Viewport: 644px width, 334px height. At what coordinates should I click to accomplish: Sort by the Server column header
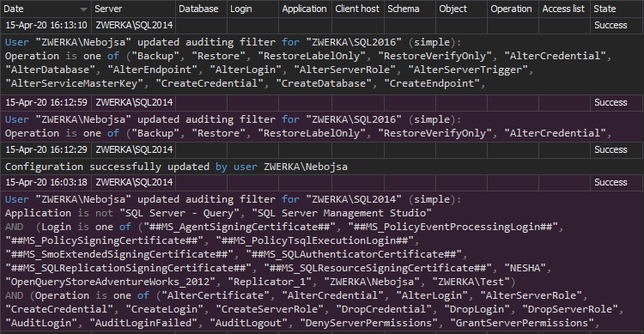133,9
